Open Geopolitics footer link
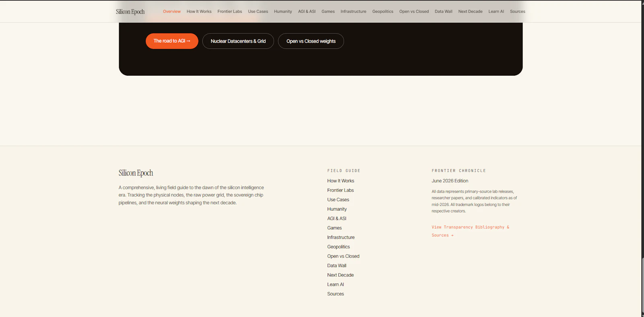The height and width of the screenshot is (317, 644). click(x=339, y=247)
